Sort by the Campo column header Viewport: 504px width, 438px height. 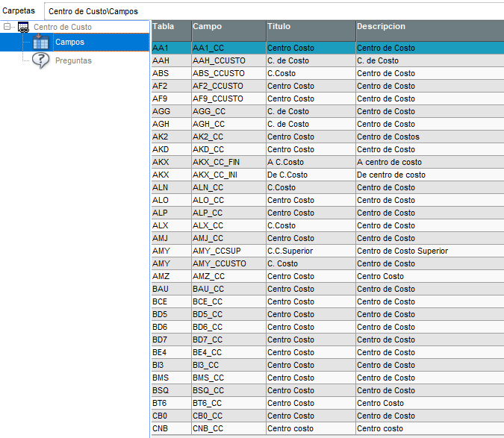pyautogui.click(x=229, y=31)
